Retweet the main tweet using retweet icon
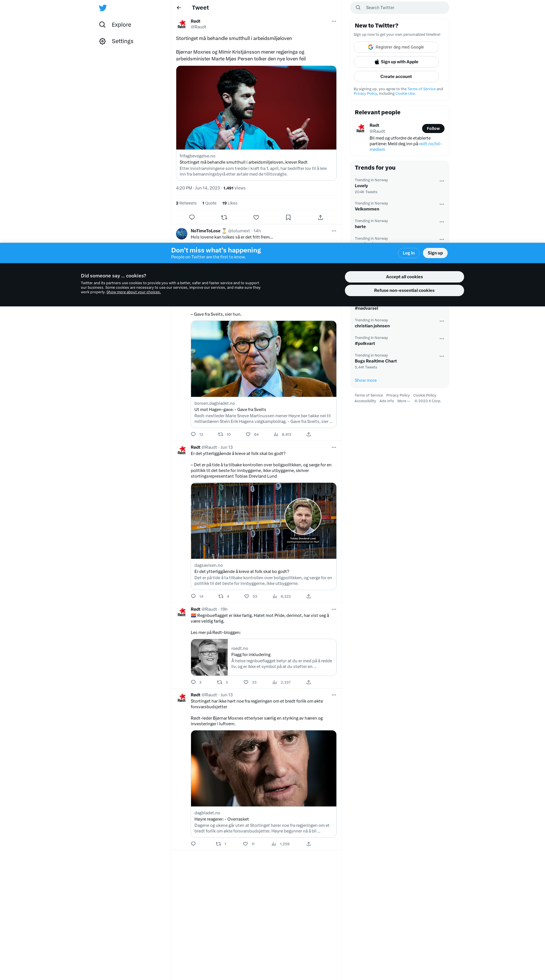Screen dimensions: 545x980 [x=224, y=217]
